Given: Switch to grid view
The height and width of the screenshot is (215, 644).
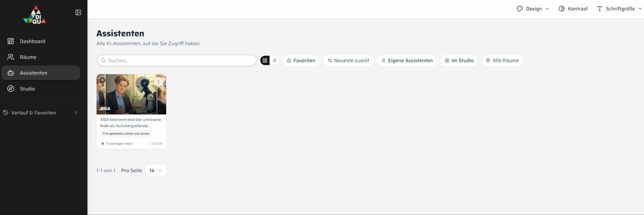Looking at the screenshot, I should [x=265, y=60].
